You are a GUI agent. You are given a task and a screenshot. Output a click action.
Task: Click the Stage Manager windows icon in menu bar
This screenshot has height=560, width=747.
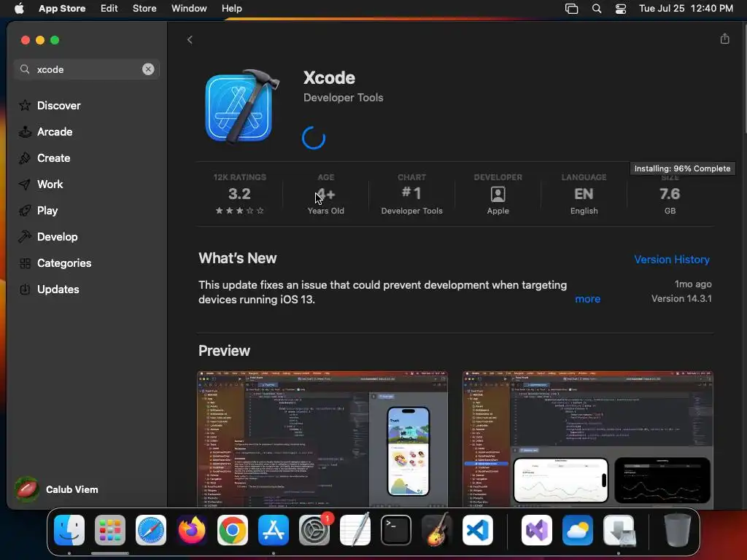coord(571,9)
